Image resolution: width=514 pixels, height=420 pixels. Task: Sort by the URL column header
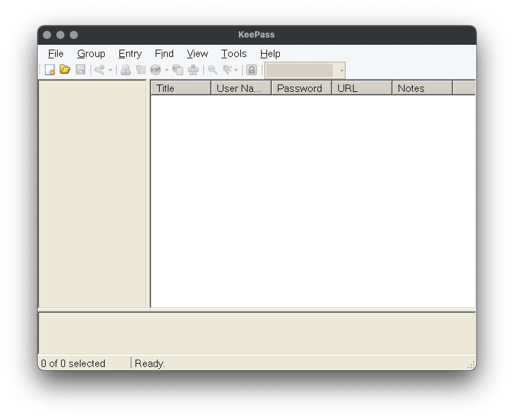(x=362, y=88)
